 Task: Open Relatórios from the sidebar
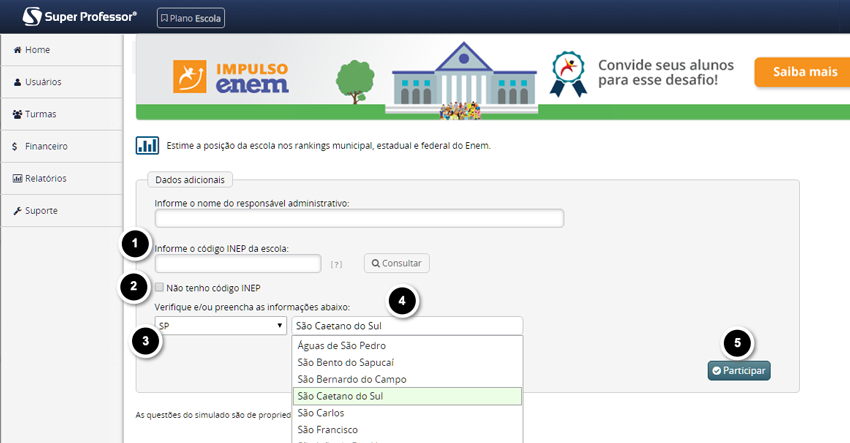tap(62, 178)
